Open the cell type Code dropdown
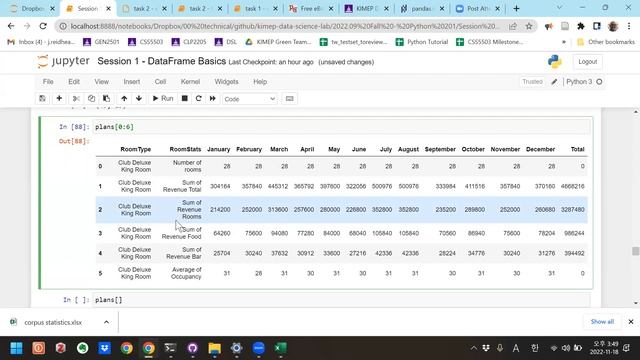 [x=250, y=99]
